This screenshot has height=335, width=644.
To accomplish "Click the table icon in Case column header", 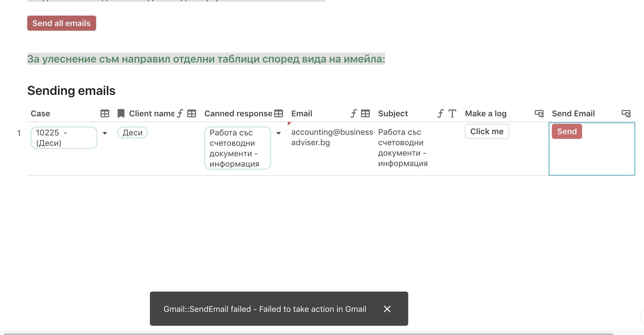I will [x=105, y=113].
